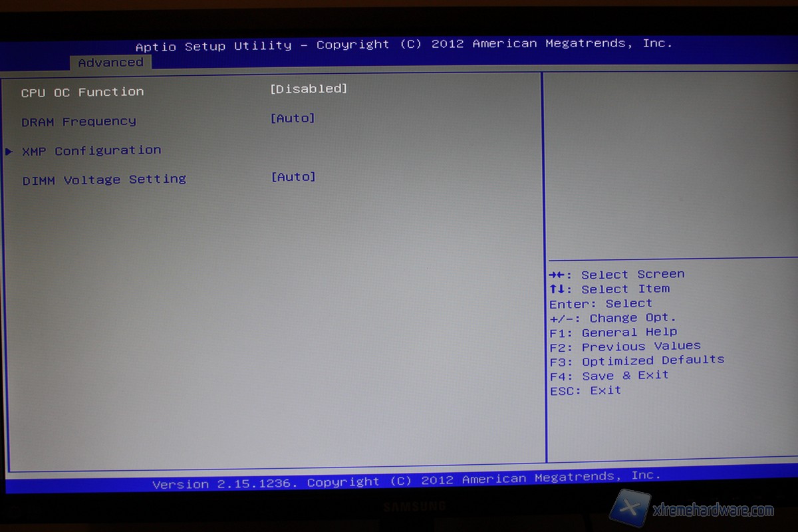Open DIMM Voltage Setting Auto dropdown
The image size is (798, 532).
[x=293, y=177]
